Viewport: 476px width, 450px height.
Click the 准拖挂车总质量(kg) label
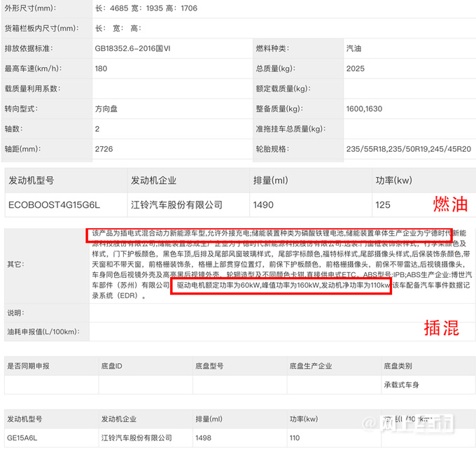290,129
